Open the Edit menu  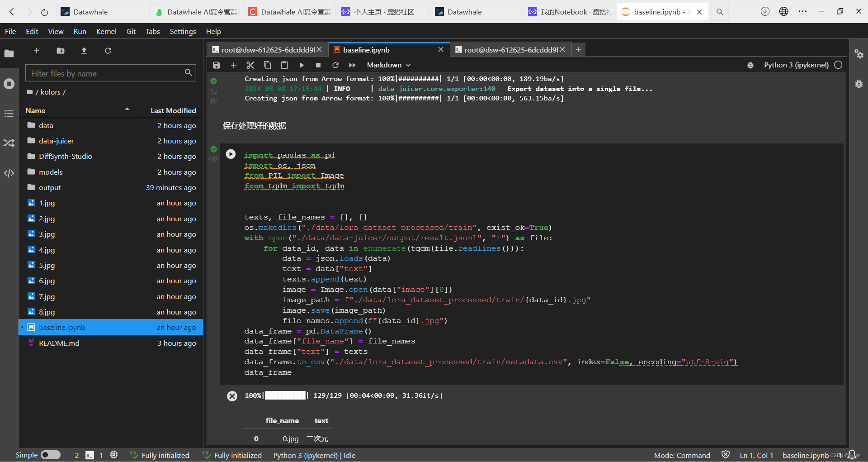click(x=32, y=31)
